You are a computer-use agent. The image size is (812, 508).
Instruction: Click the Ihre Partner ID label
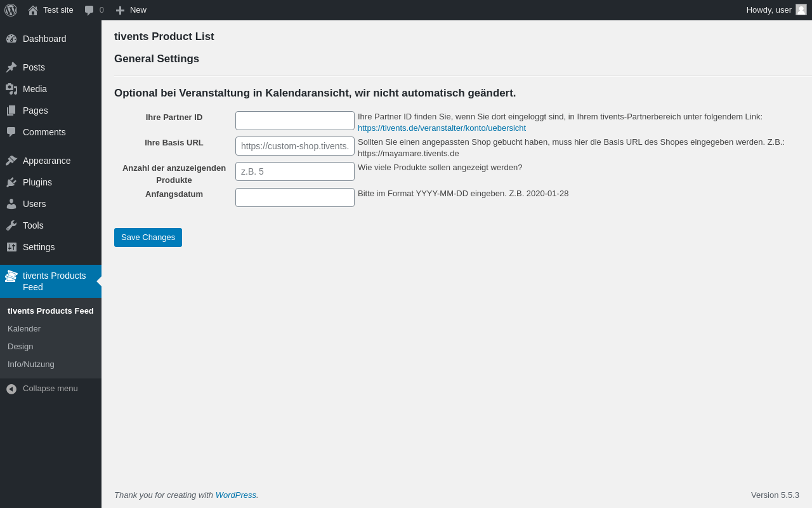pos(174,117)
